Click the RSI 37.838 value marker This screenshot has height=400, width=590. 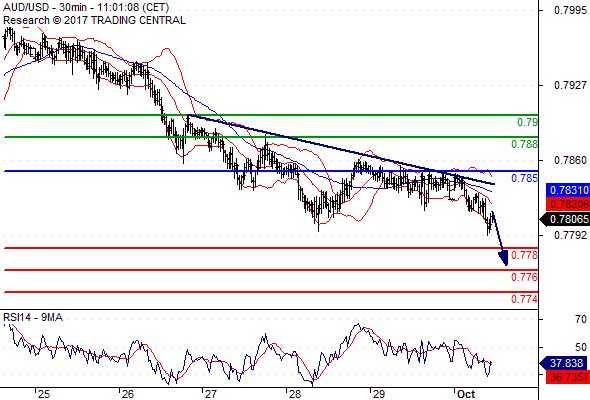click(x=563, y=363)
